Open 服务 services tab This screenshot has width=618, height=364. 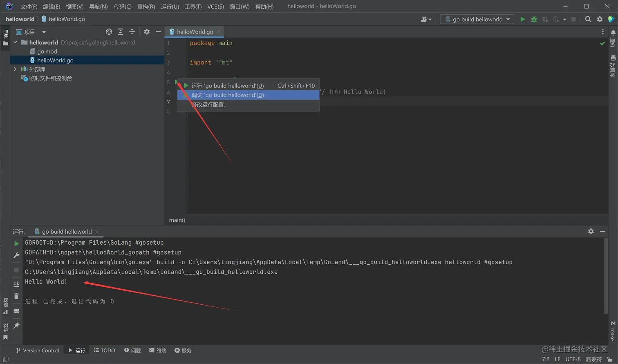pyautogui.click(x=183, y=351)
